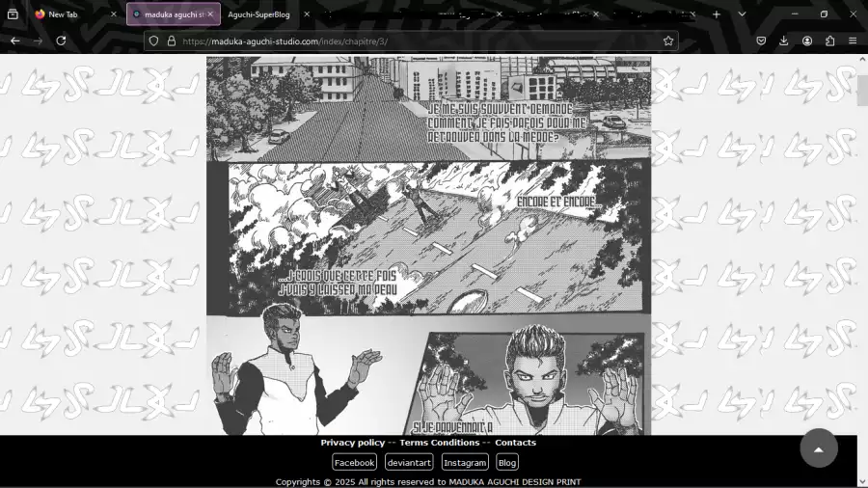Go back to previous page

click(x=15, y=41)
